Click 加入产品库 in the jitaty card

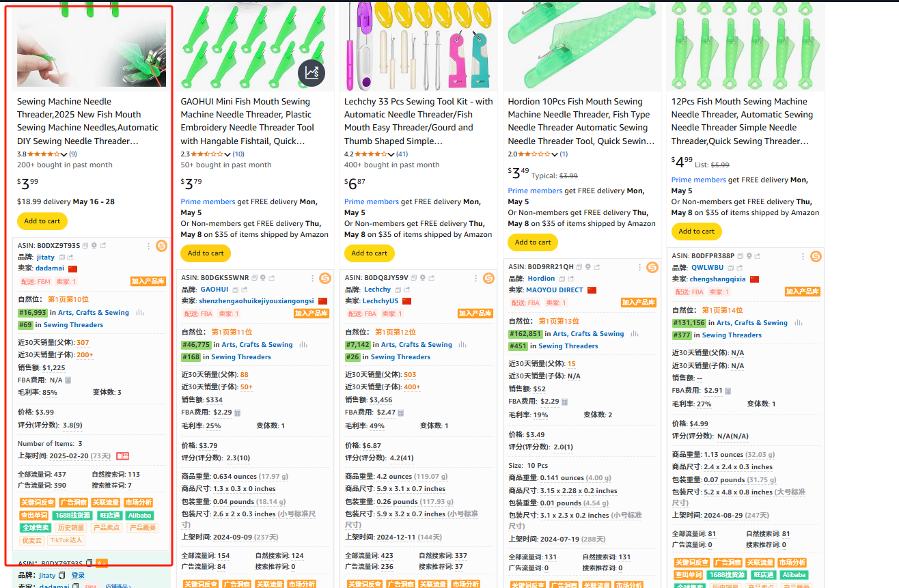(x=148, y=281)
